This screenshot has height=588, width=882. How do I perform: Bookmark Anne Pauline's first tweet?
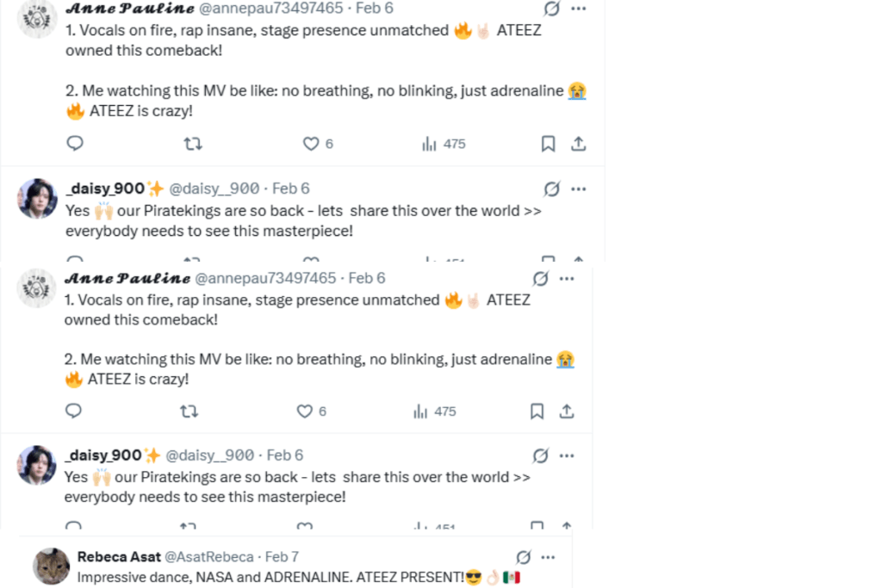tap(548, 144)
